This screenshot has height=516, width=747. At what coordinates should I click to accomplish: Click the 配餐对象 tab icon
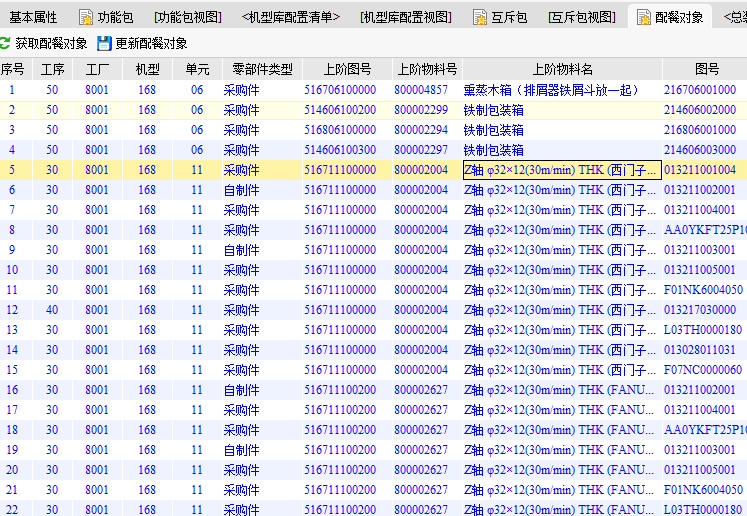click(x=644, y=18)
